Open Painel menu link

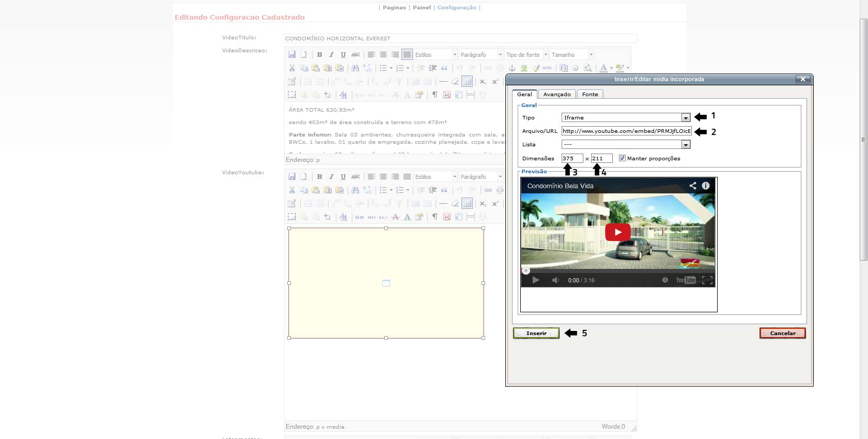point(422,7)
